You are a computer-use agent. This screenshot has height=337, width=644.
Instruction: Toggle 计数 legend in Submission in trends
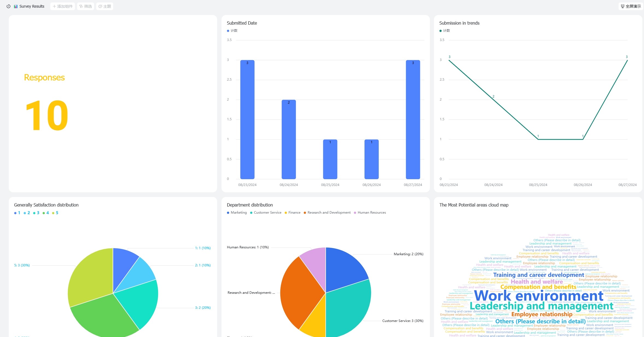[445, 31]
